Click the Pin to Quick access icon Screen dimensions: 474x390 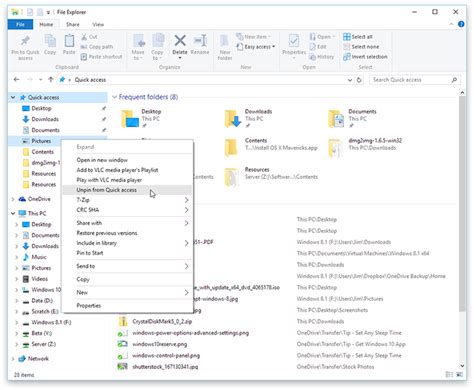[25, 41]
